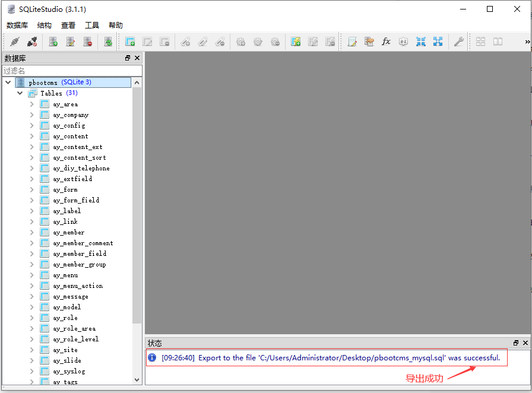Screen dimensions: 532x393
Task: Click the delete trigger toolbar icon
Action: tap(275, 42)
